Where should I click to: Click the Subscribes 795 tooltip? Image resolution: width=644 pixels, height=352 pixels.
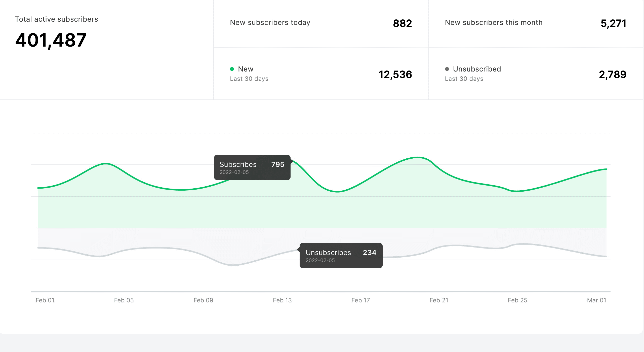(252, 167)
